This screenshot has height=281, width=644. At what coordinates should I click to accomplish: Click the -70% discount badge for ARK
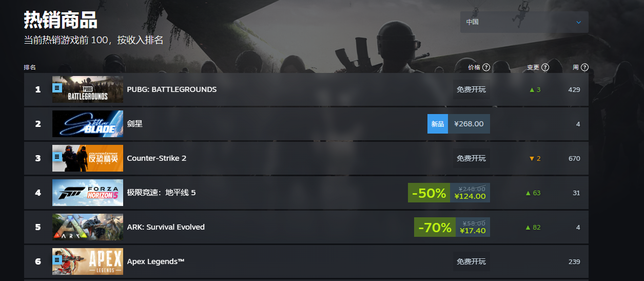(x=435, y=228)
